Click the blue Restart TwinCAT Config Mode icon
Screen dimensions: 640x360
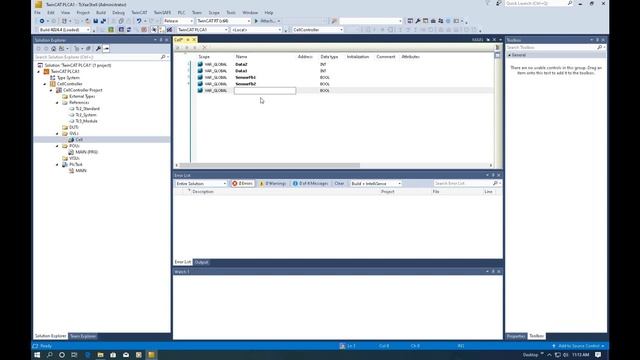click(121, 30)
